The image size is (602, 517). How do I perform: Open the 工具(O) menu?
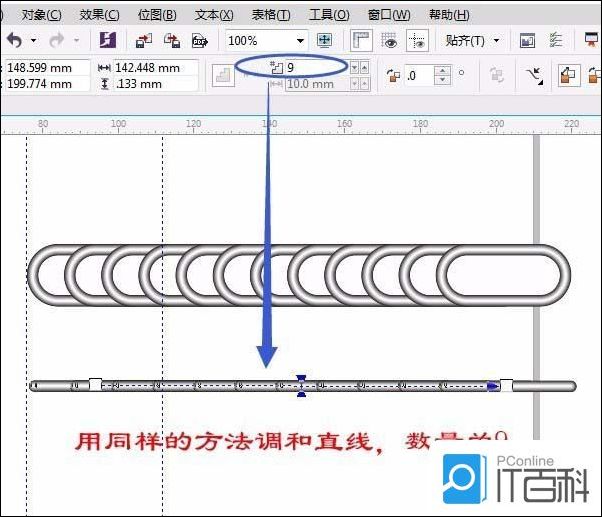point(329,15)
